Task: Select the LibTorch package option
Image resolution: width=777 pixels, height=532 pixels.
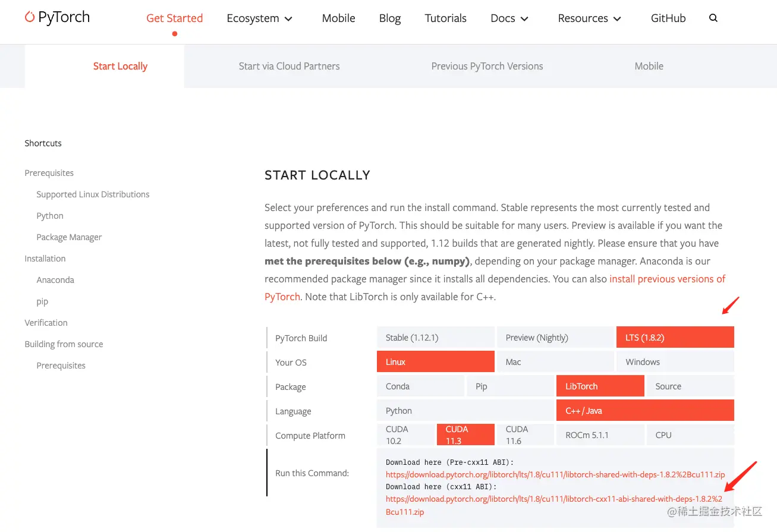Action: coord(600,386)
